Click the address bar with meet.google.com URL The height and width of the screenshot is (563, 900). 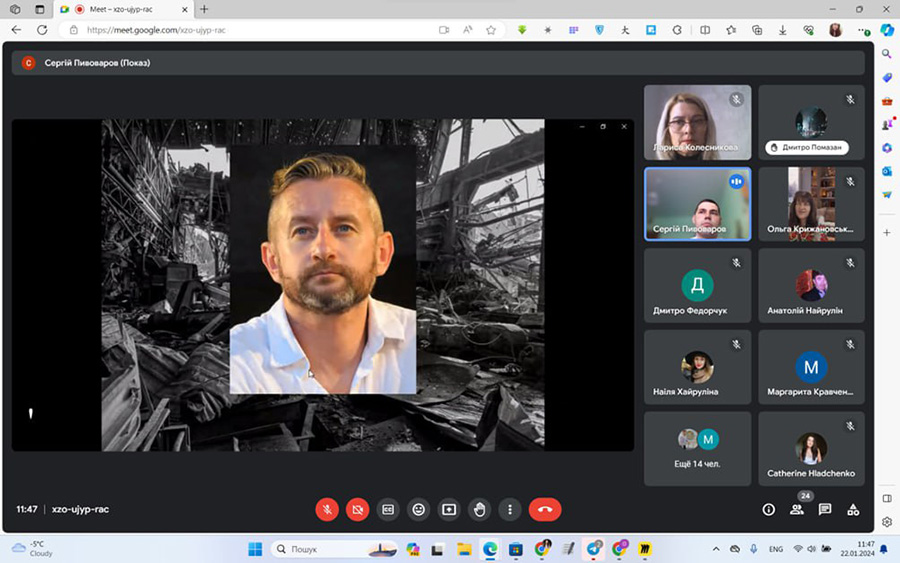click(250, 30)
